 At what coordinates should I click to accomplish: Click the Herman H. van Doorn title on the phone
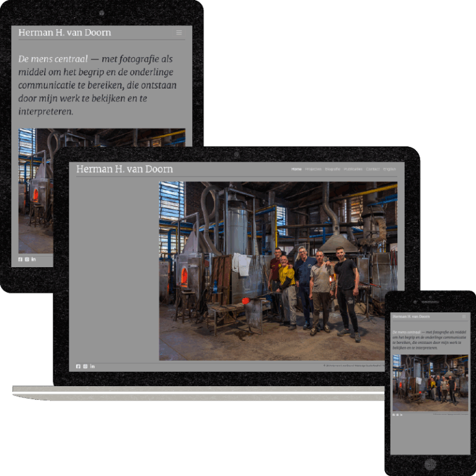(x=411, y=316)
